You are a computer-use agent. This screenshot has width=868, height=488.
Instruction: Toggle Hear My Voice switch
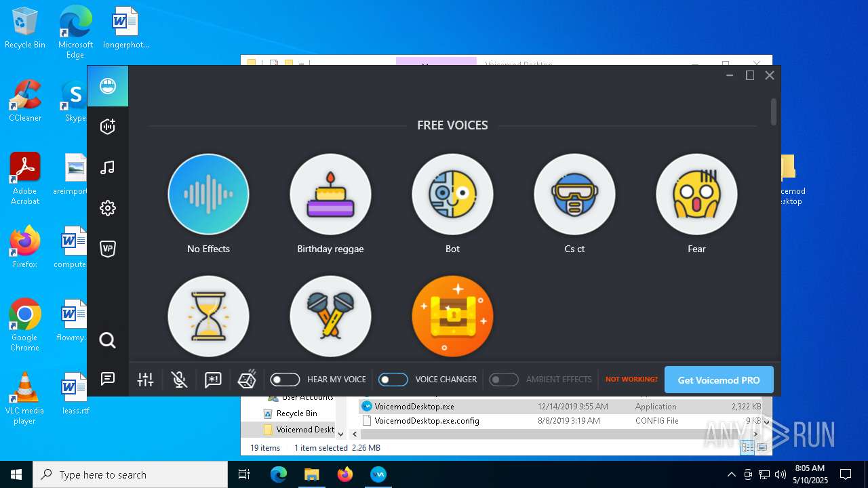pos(285,380)
